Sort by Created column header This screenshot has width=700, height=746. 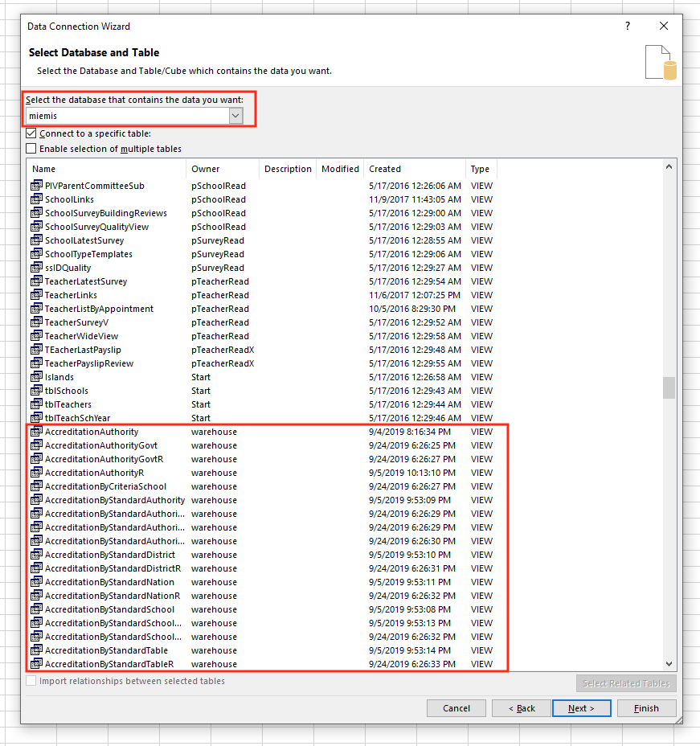pyautogui.click(x=414, y=169)
